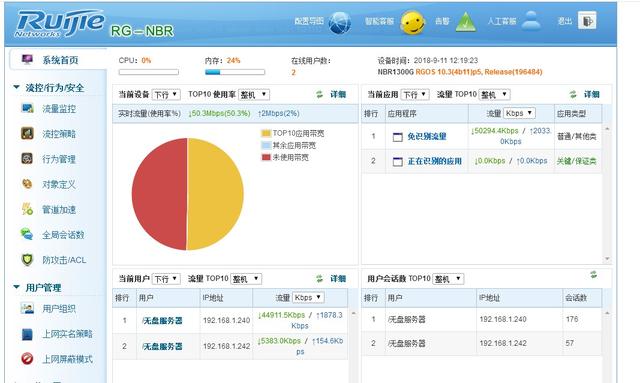Click the 正在识别的应用 application link
This screenshot has width=640, height=383.
tap(435, 161)
